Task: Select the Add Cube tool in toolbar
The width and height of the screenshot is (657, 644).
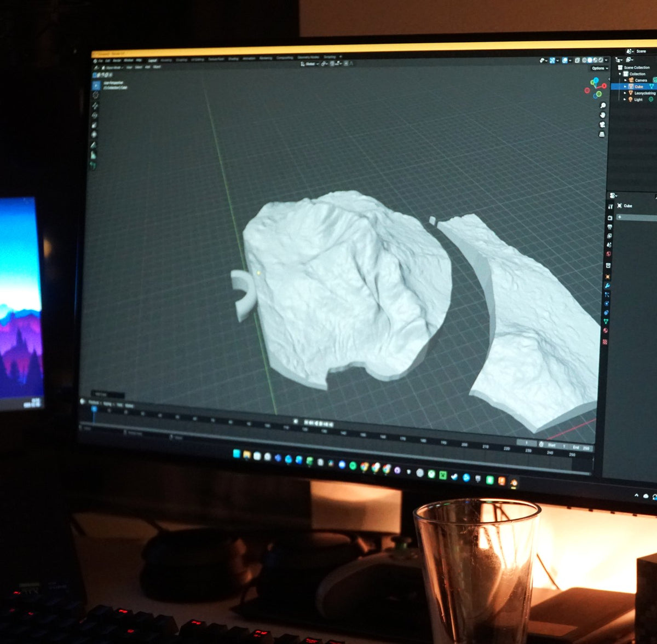Action: 93,165
